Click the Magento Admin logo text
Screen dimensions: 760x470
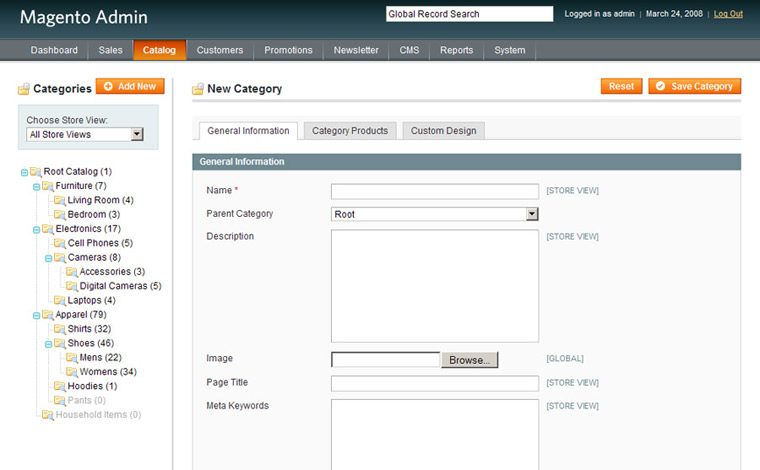click(83, 17)
